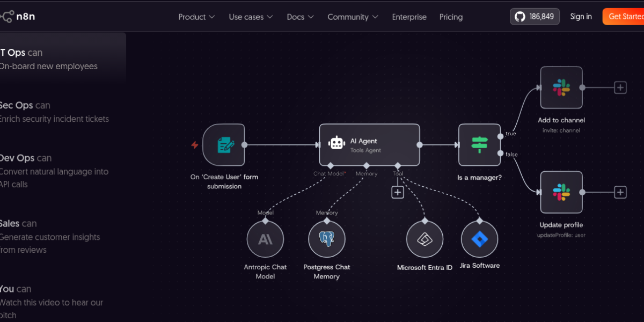
Task: Open the Pricing page
Action: click(451, 17)
